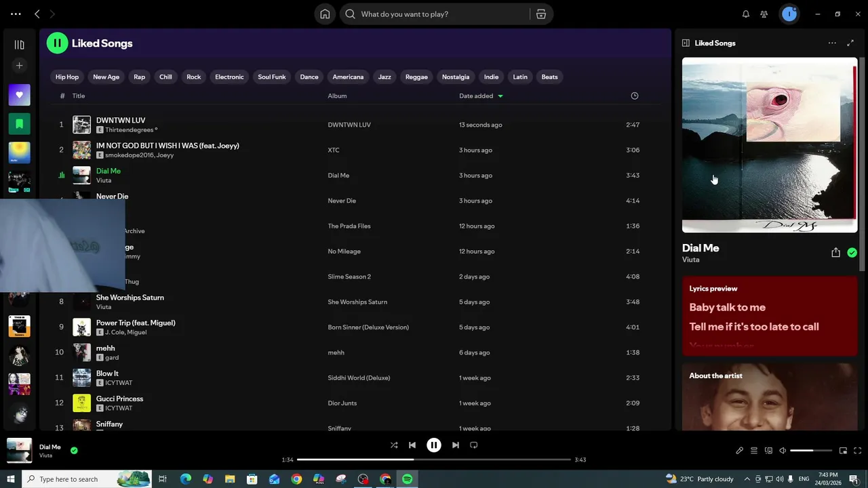Share Dial Me from Now Playing panel
The height and width of the screenshot is (488, 868).
pos(835,253)
